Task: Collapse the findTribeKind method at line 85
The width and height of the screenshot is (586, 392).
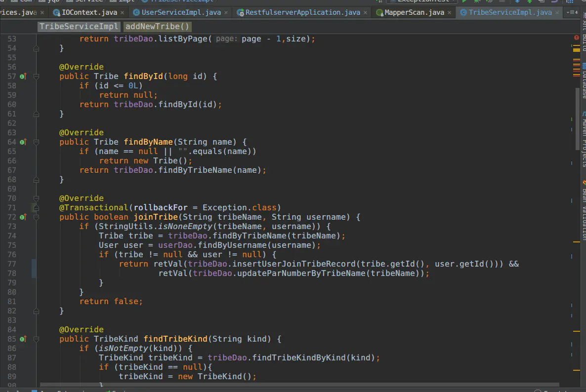Action: pyautogui.click(x=36, y=339)
